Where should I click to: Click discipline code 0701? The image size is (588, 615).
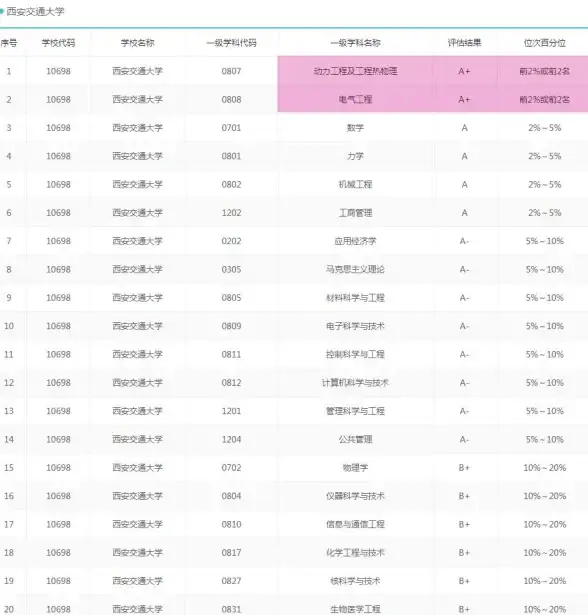231,127
